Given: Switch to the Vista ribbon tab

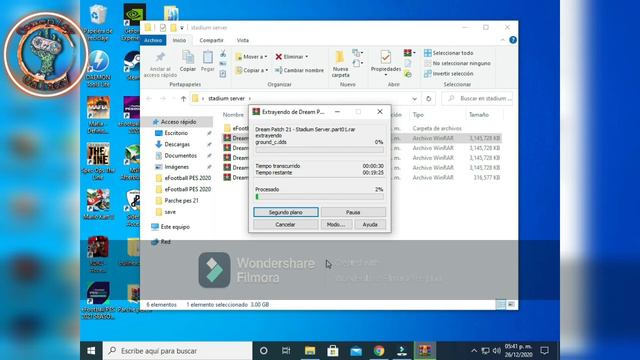Looking at the screenshot, I should click(x=243, y=40).
